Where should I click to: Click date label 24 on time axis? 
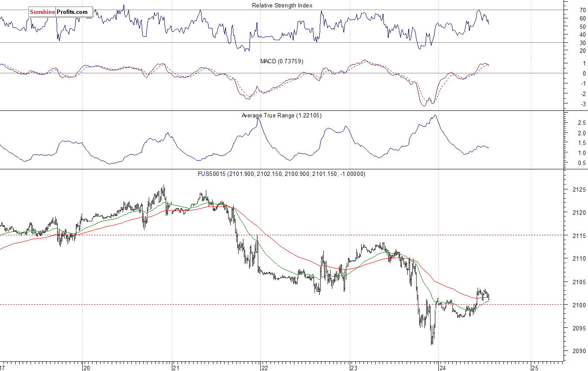[x=443, y=368]
